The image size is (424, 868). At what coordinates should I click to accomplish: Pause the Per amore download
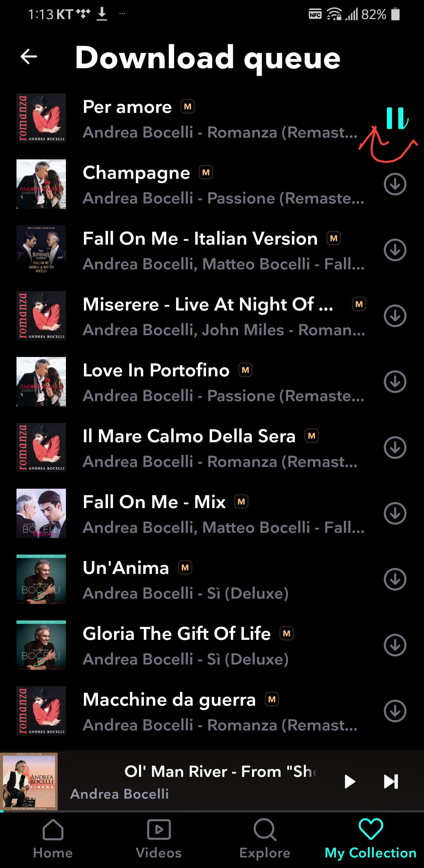pos(395,118)
